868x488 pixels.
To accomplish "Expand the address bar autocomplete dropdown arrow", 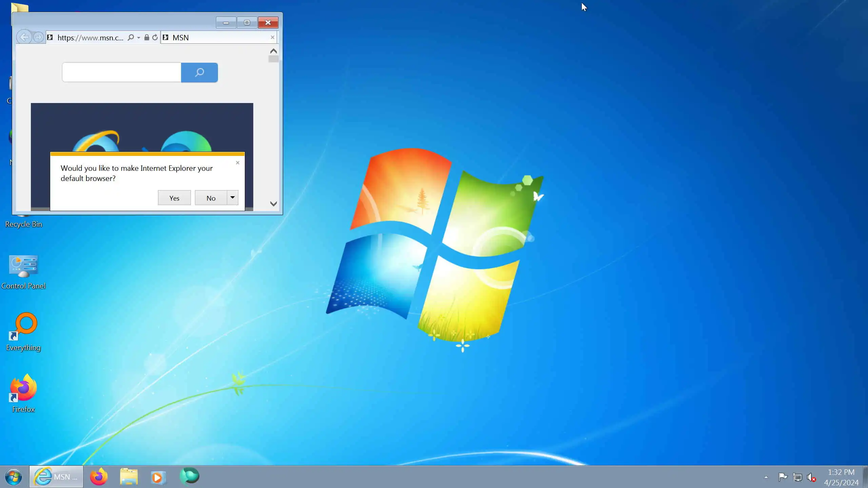I will [x=139, y=38].
